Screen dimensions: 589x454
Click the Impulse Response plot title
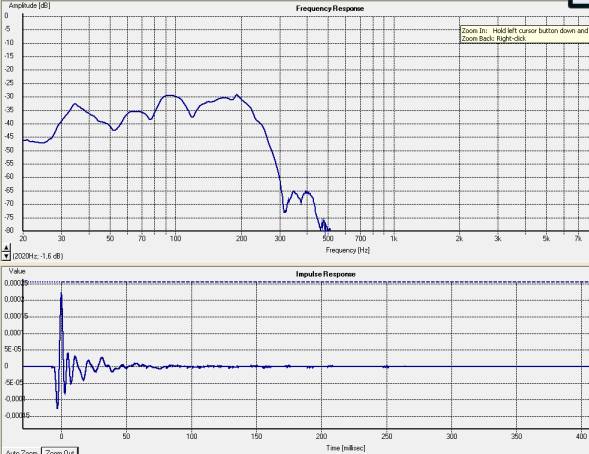click(x=325, y=274)
